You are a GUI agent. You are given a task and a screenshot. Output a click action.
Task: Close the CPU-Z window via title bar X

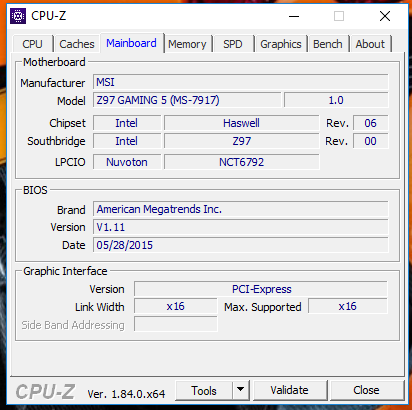point(385,16)
